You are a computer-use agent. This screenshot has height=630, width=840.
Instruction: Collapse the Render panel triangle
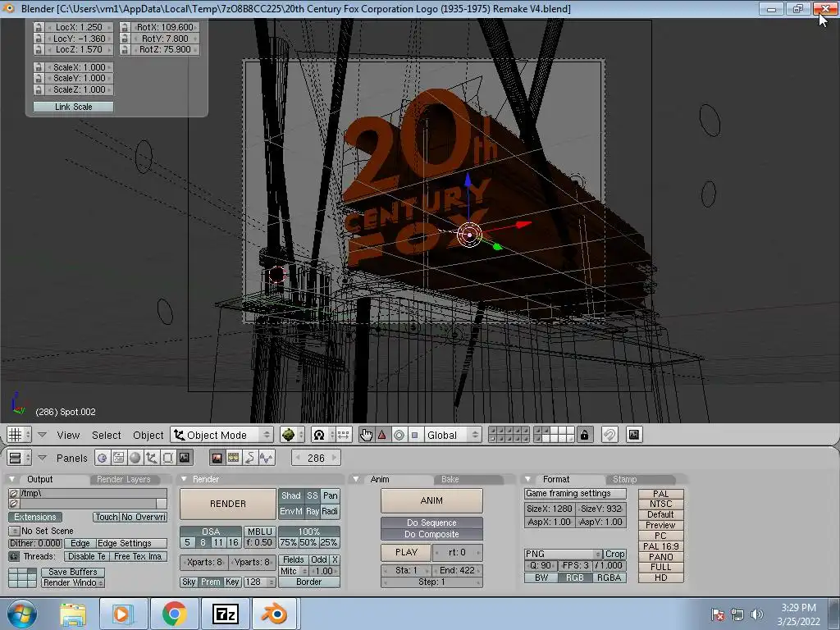click(x=184, y=479)
